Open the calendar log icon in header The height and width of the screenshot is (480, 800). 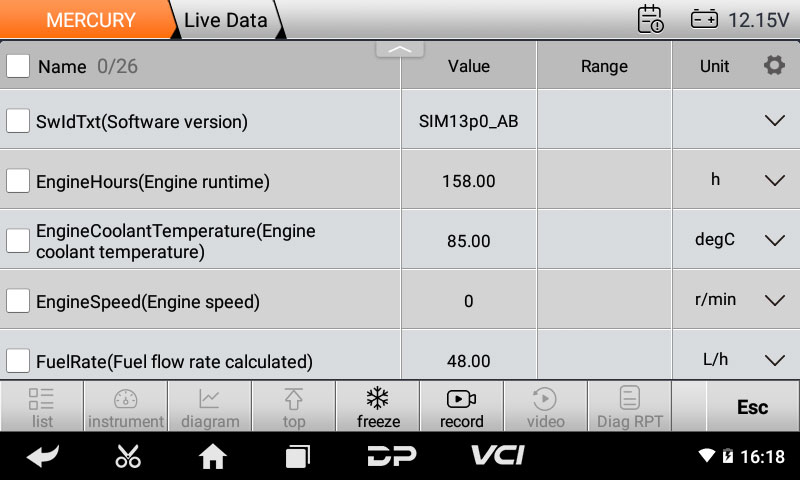tap(650, 19)
